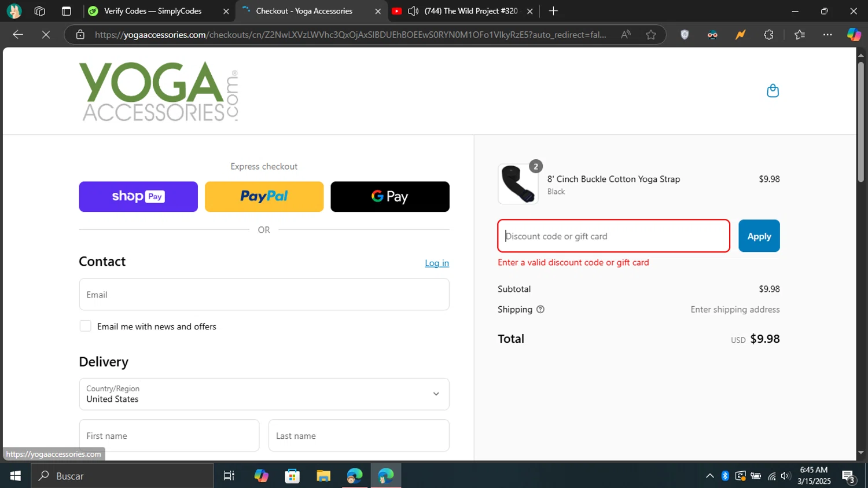Open the red-eyed mask extension icon
The height and width of the screenshot is (488, 868).
[712, 35]
